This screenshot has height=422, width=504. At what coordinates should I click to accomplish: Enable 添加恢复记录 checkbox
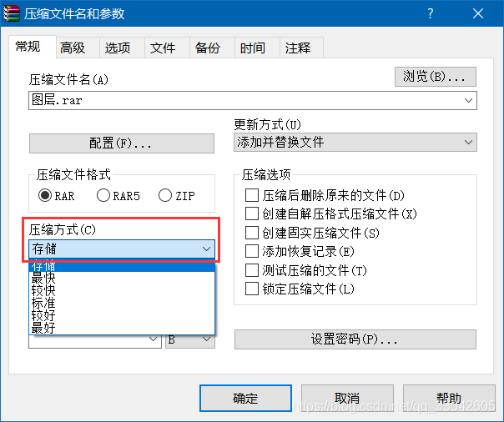(252, 252)
